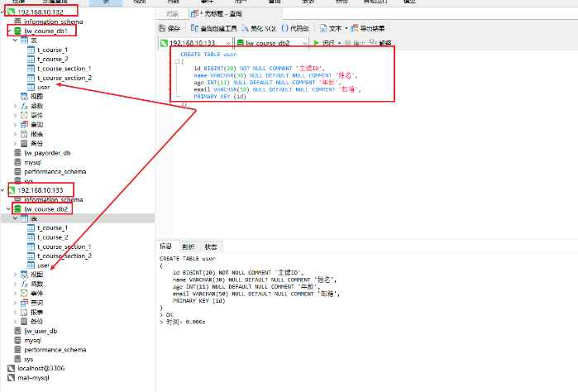Click the Explain (解释) query icon
Viewport: 578px width, 392px height.
[x=373, y=43]
